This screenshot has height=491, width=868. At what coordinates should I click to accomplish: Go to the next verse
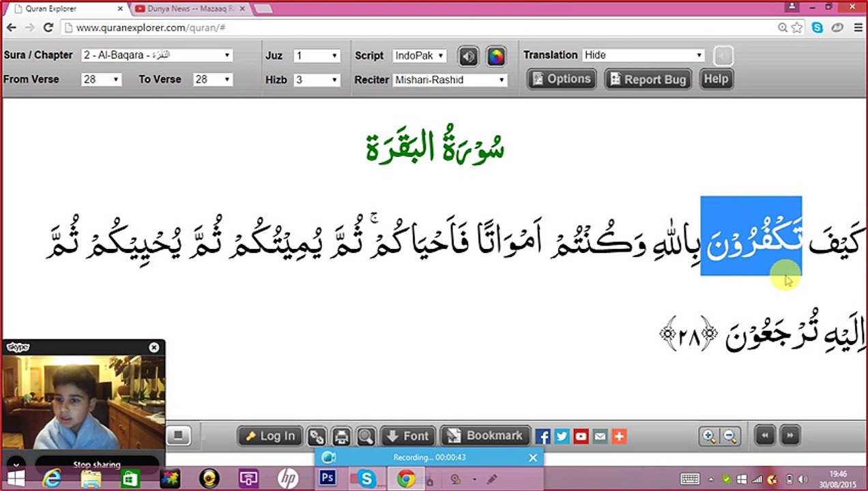click(x=790, y=435)
